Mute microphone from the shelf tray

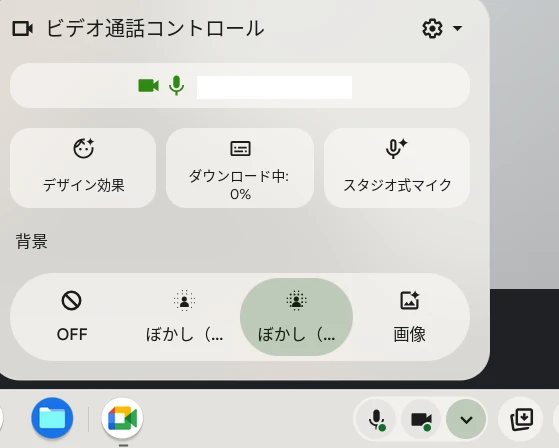(x=376, y=419)
